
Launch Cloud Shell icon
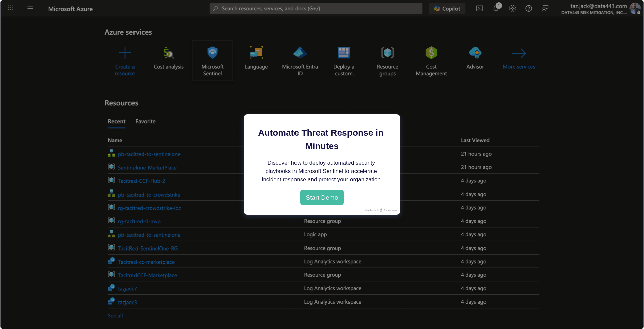(x=480, y=8)
